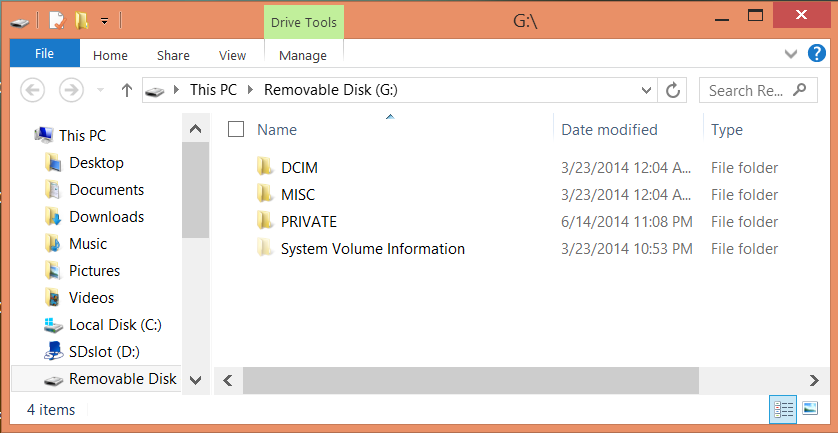Open the File menu tab
838x433 pixels.
44,53
